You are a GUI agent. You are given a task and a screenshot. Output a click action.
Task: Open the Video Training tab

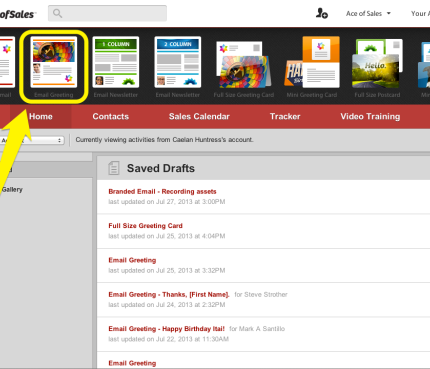[x=370, y=116]
